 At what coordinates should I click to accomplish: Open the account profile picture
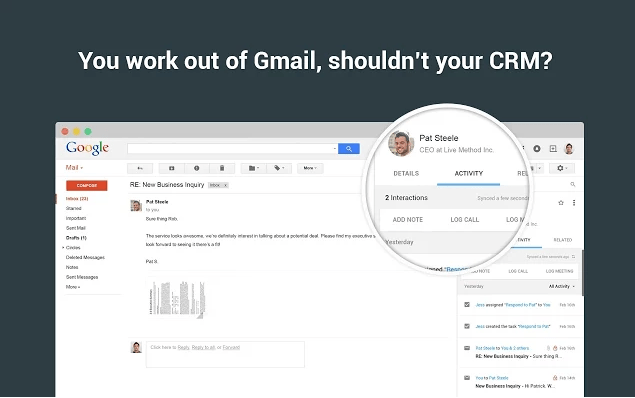tap(569, 149)
